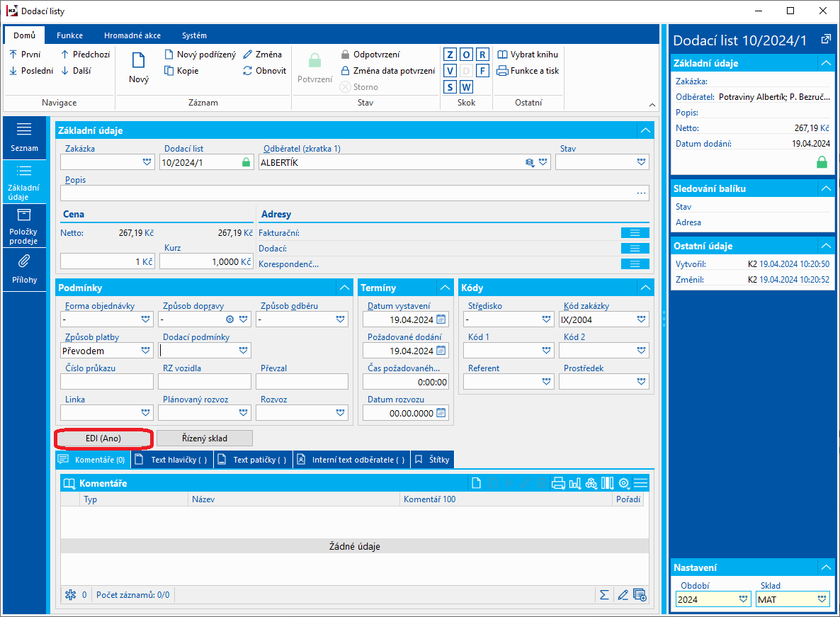This screenshot has height=617, width=840.
Task: Click Odpotvrzení unlock command
Action: [x=370, y=54]
